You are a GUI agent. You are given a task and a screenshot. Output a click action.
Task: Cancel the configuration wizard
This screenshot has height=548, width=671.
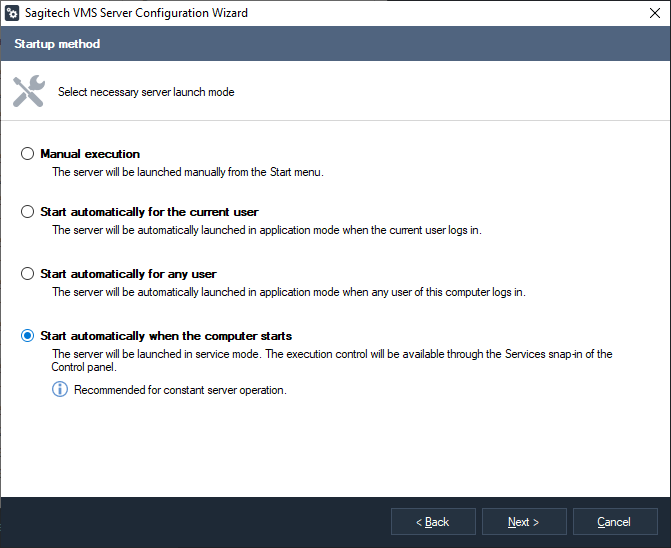(x=614, y=522)
